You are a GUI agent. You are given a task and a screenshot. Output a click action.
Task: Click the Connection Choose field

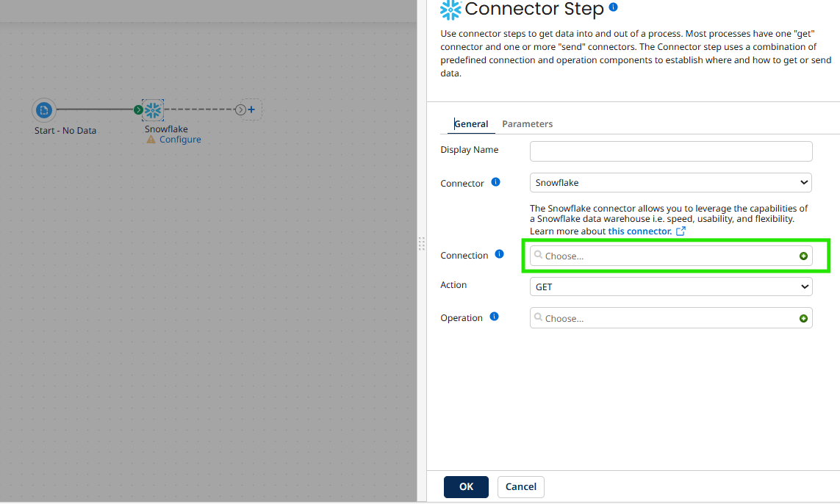tap(671, 256)
